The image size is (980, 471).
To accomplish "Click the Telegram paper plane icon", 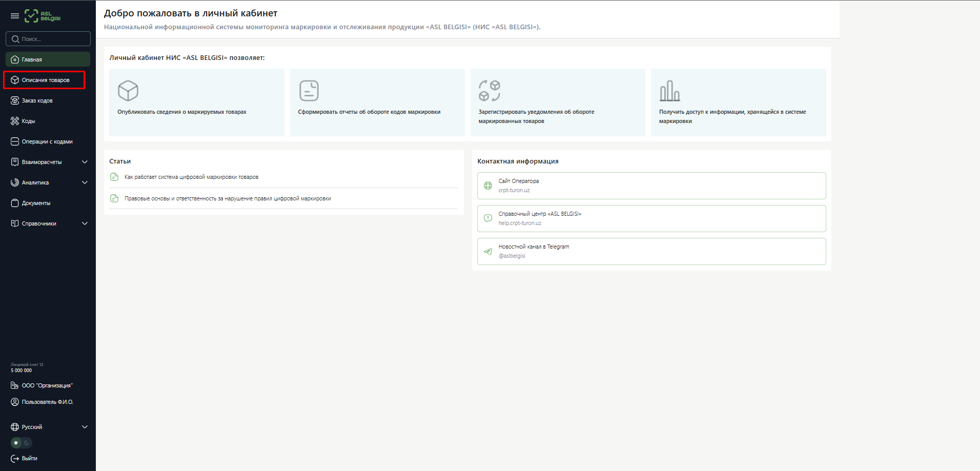I will (x=488, y=251).
